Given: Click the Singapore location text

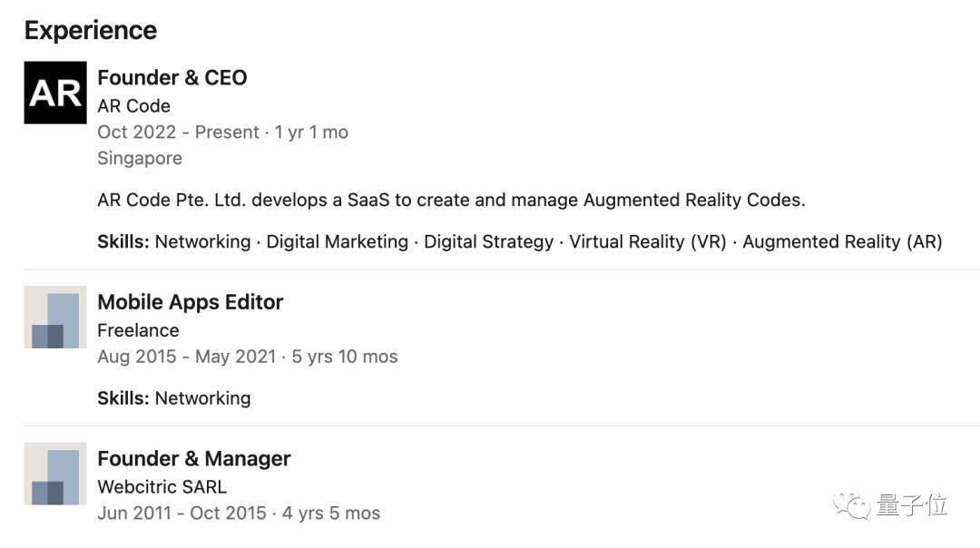Looking at the screenshot, I should 139,158.
